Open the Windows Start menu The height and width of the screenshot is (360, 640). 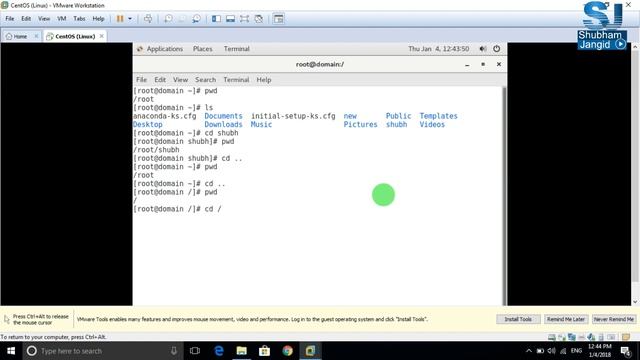coord(11,351)
